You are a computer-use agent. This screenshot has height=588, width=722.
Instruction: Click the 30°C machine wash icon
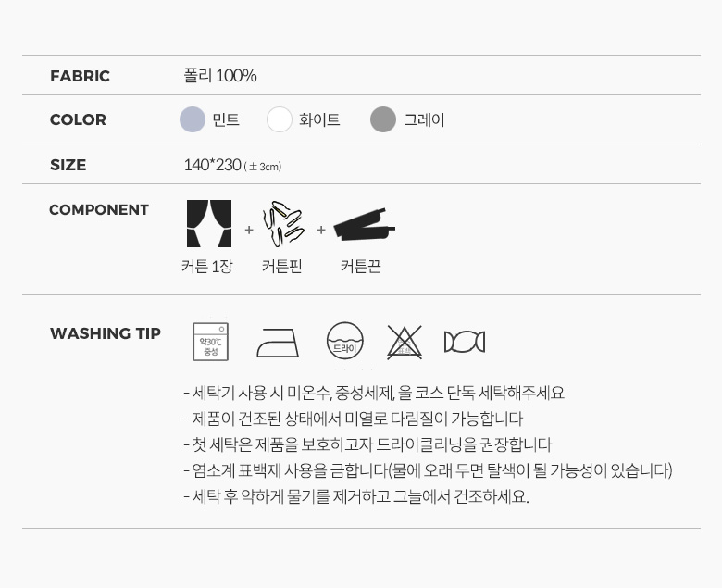point(210,342)
